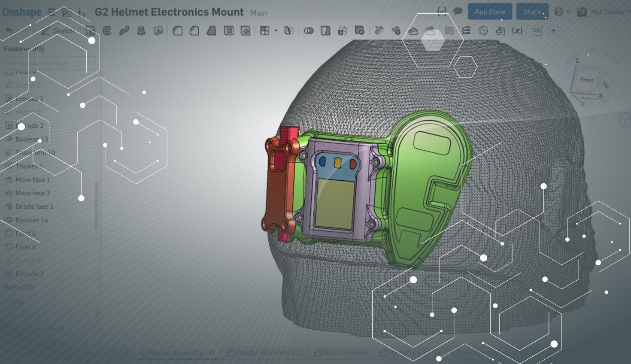Open the pattern tool dropdown arrow
This screenshot has width=631, height=364.
pyautogui.click(x=276, y=31)
